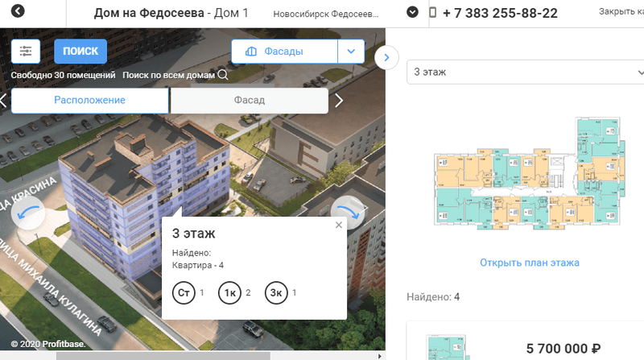Click the back arrow icon in header

click(18, 13)
